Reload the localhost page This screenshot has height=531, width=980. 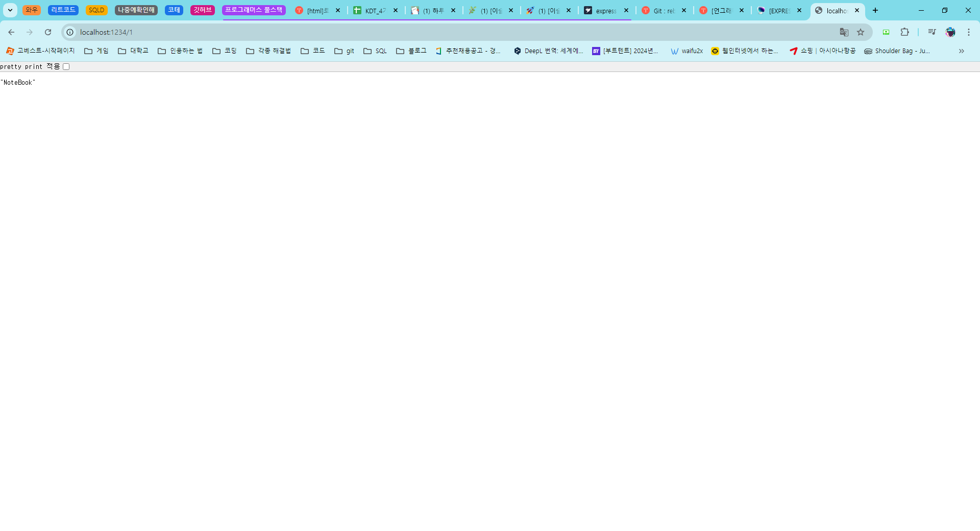pos(48,32)
